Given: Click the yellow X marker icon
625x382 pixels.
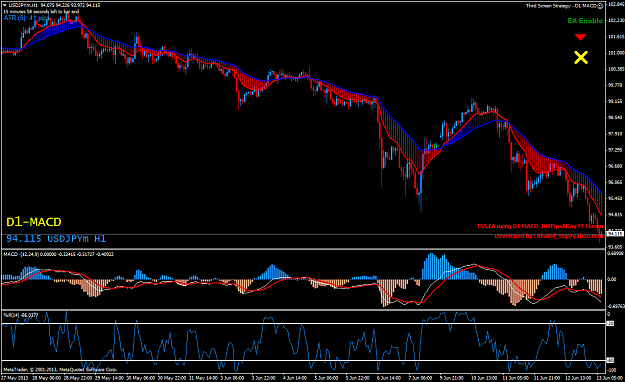Looking at the screenshot, I should pyautogui.click(x=581, y=57).
